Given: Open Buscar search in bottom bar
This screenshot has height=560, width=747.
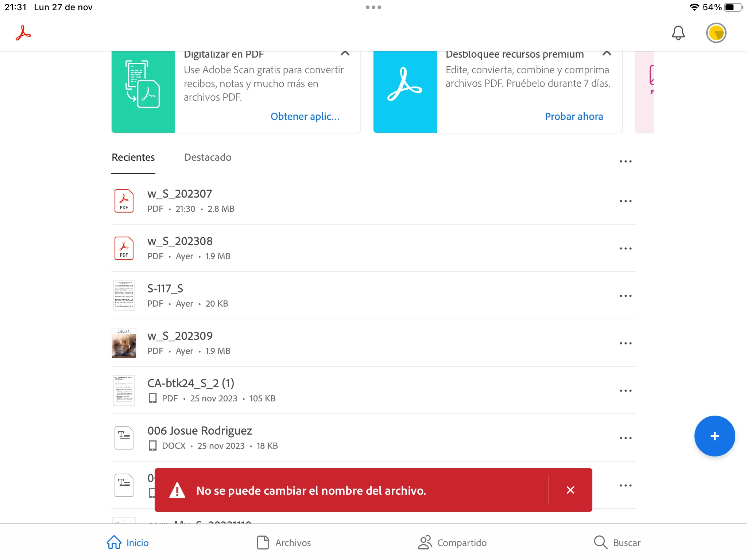Looking at the screenshot, I should [x=617, y=542].
